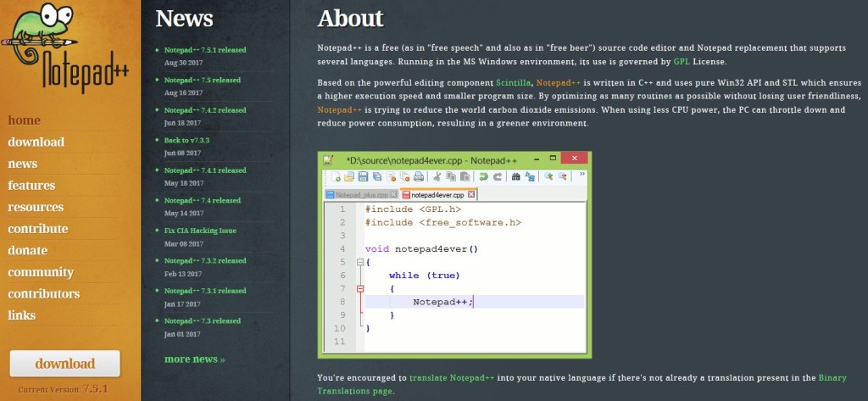
Task: Click the #include <GPL.h> code line
Action: tap(413, 209)
